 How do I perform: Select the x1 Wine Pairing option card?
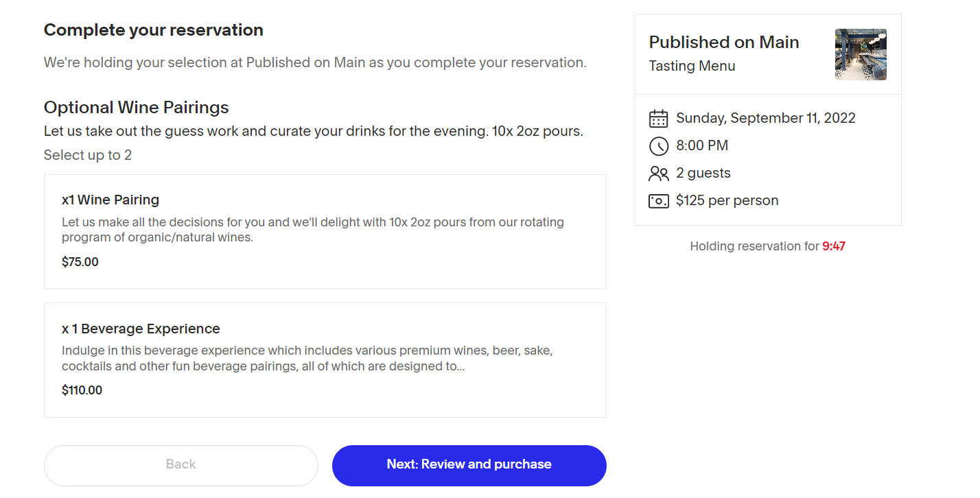(x=325, y=231)
